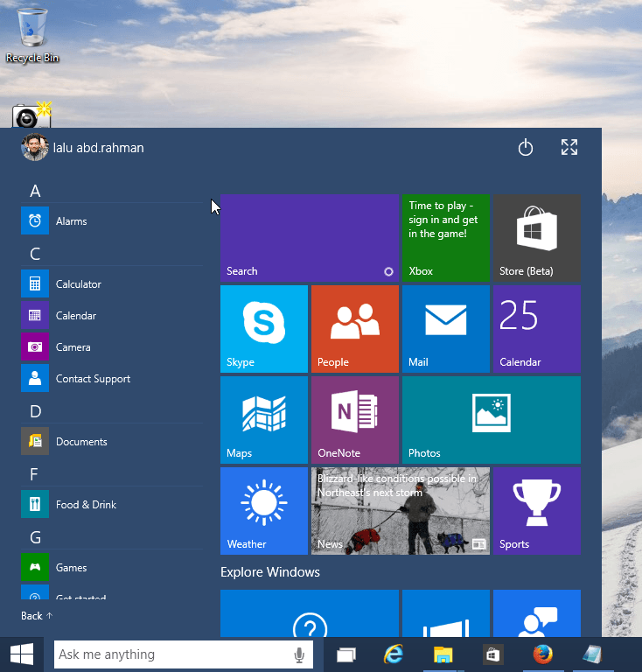This screenshot has width=642, height=672.
Task: Expand Start menu to full screen
Action: coord(569,147)
